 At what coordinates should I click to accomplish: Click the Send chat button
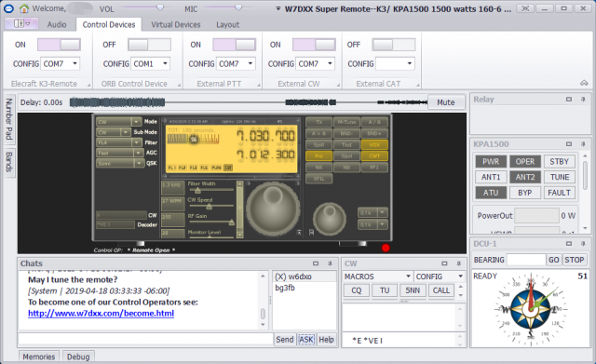284,339
